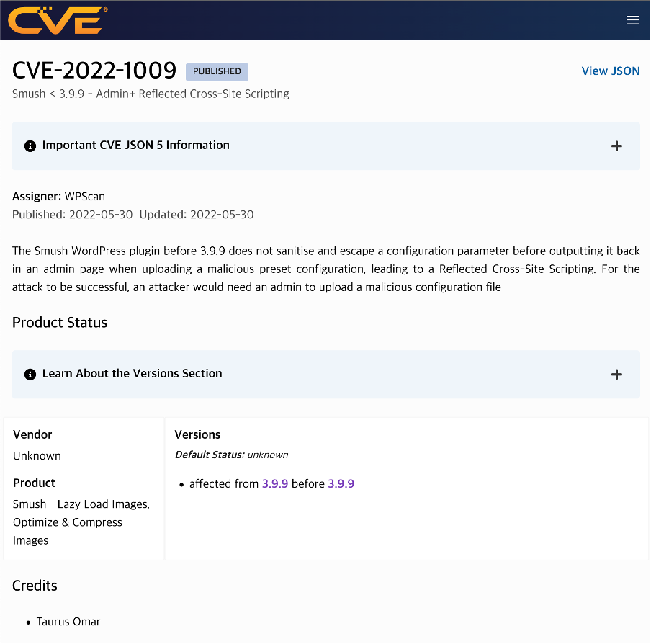The height and width of the screenshot is (644, 651).
Task: Expand Important CVE JSON 5 Information plus
Action: (x=616, y=146)
